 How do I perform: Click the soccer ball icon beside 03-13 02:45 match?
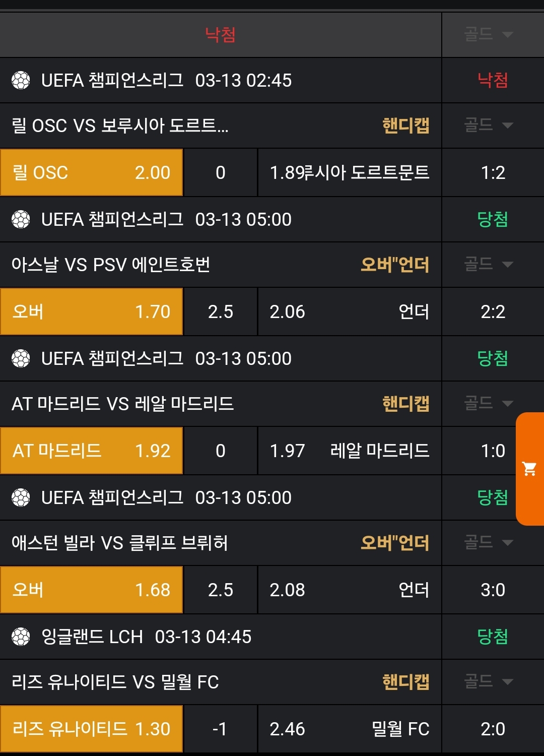point(21,81)
